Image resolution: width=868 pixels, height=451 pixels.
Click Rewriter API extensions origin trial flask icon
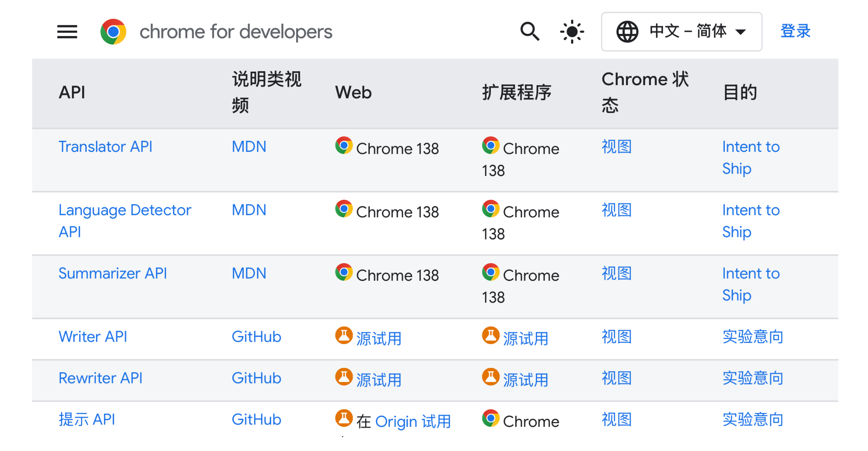[490, 377]
